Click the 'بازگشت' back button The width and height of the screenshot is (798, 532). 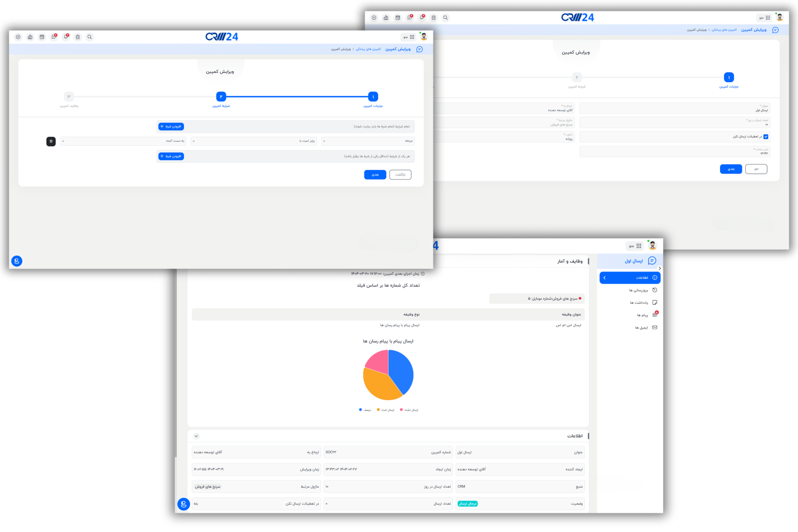(x=400, y=175)
